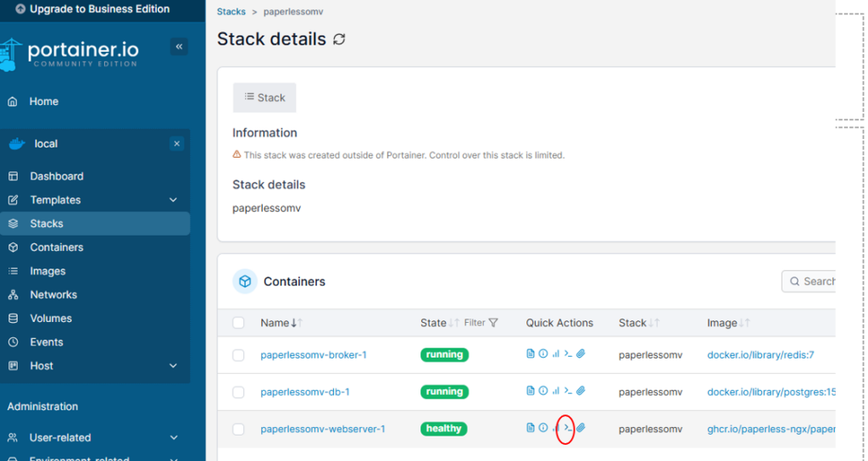Close the local environment with X
The image size is (868, 461).
[x=176, y=144]
